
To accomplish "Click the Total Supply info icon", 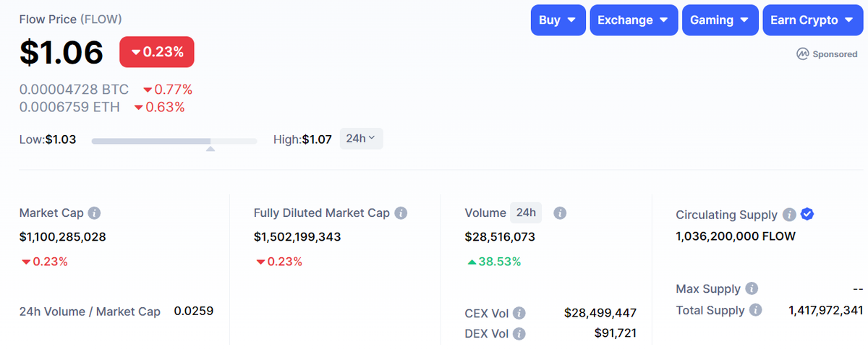I will pos(755,310).
